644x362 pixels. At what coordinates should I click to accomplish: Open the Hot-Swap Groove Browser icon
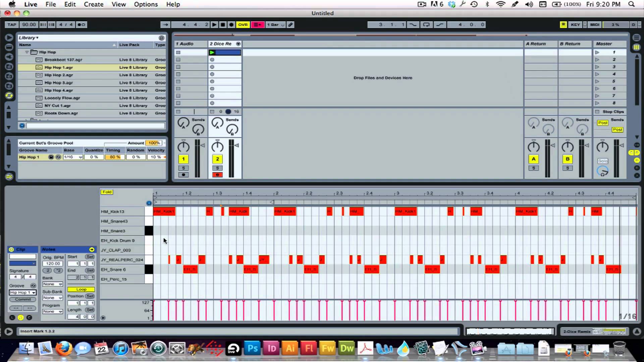click(x=9, y=96)
